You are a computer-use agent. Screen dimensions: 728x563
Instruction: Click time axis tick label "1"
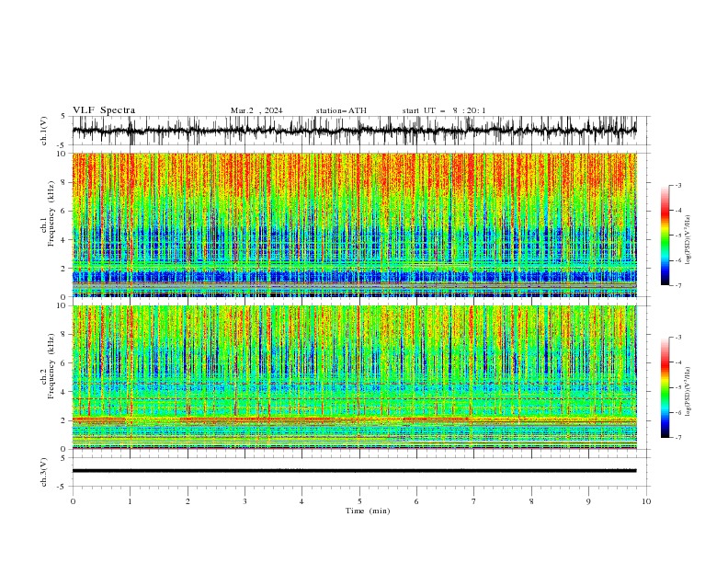click(x=130, y=501)
